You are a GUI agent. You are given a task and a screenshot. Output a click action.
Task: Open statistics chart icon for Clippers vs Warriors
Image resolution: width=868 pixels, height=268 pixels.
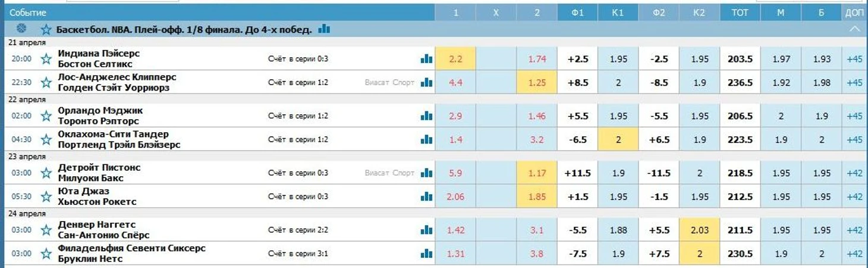click(426, 82)
